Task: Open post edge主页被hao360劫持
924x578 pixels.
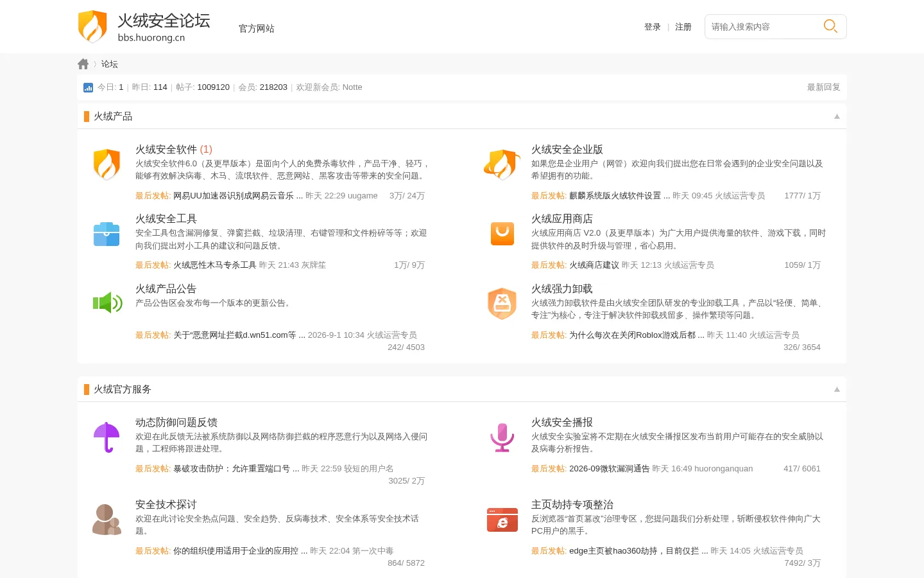Action: [638, 551]
